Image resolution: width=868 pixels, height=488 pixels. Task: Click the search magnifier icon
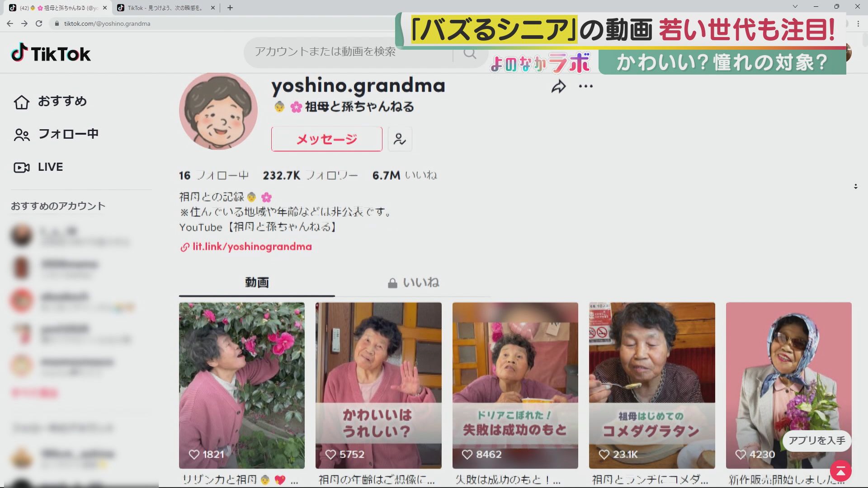tap(470, 54)
